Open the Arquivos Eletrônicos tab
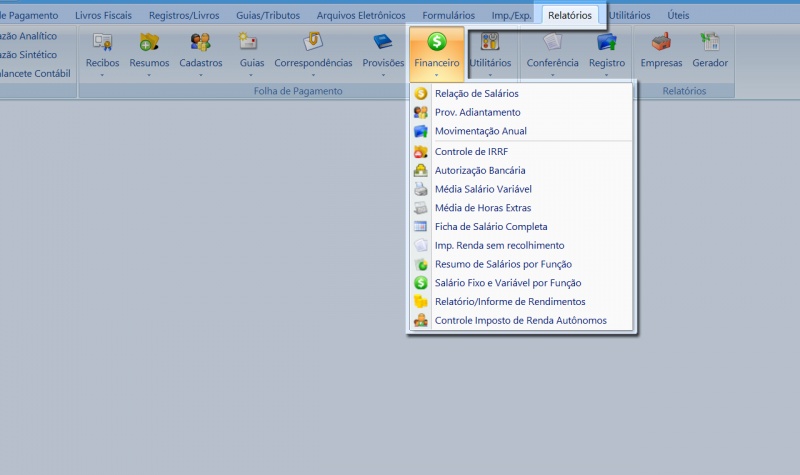Screen dimensions: 800x475 coord(361,16)
